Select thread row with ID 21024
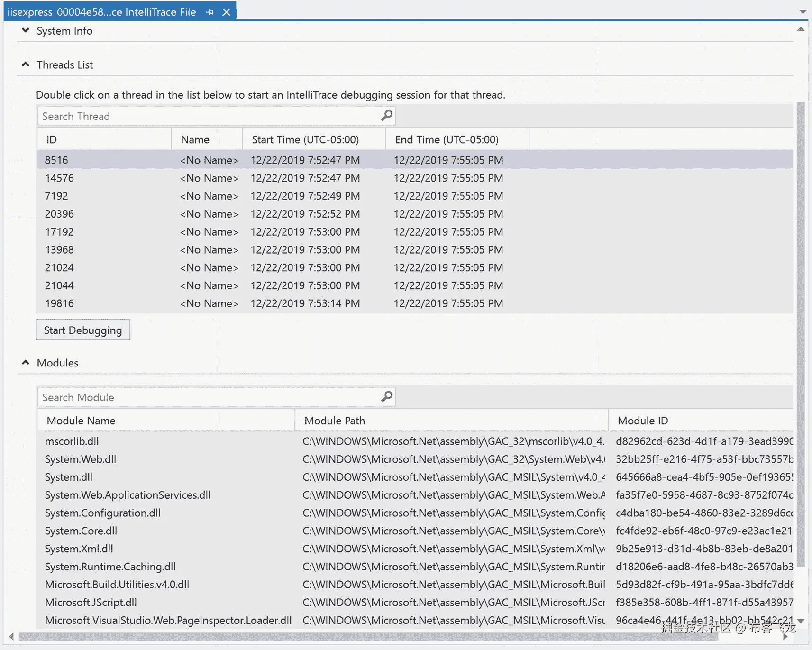Screen dimensions: 812x650 click(x=415, y=268)
